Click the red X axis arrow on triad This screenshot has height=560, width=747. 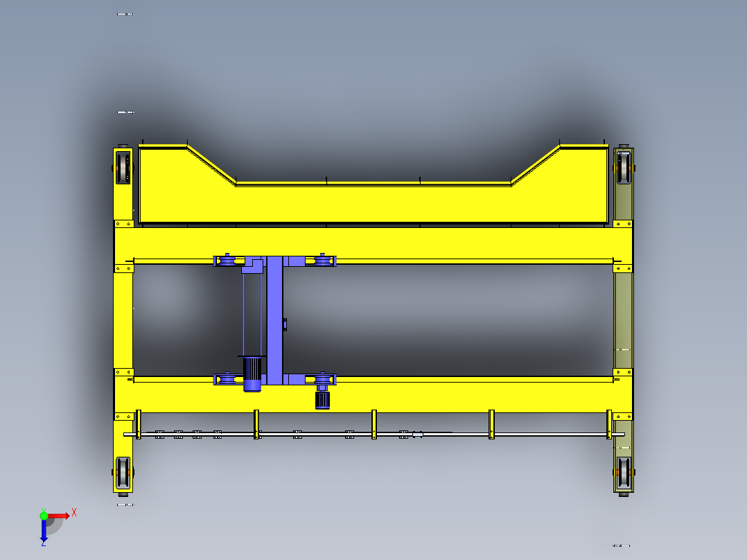[x=59, y=516]
